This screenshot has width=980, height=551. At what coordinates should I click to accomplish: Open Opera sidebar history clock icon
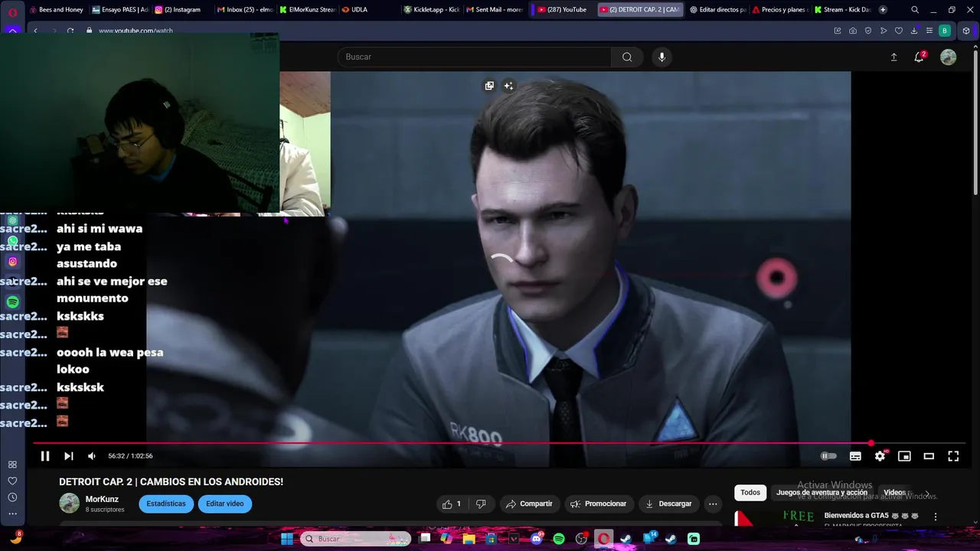12,497
